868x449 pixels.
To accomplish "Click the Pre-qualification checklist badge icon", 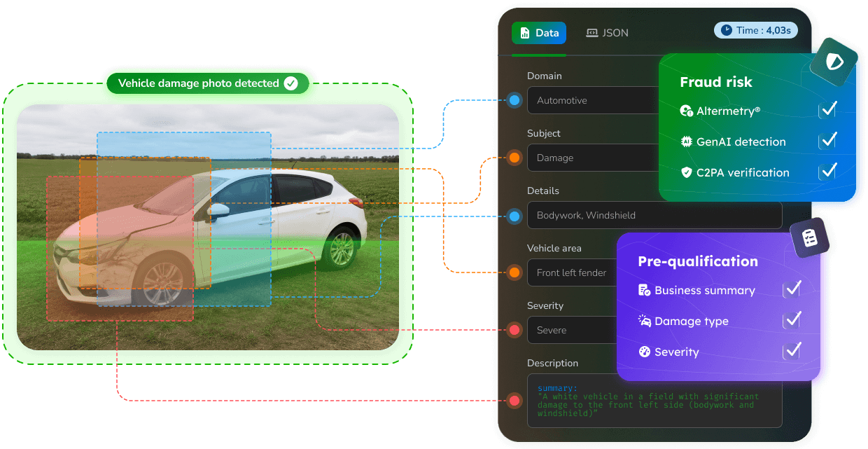I will (x=810, y=237).
